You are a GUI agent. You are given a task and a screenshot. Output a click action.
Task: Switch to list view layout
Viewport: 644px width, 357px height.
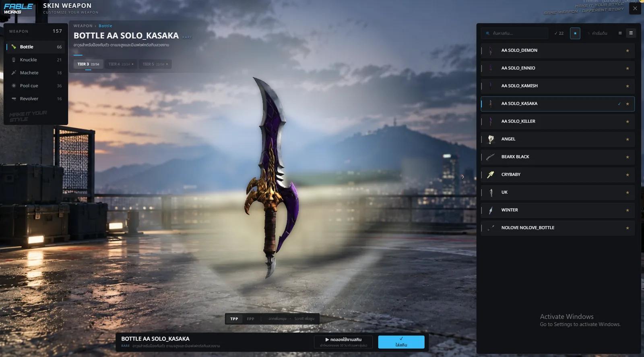click(x=631, y=33)
